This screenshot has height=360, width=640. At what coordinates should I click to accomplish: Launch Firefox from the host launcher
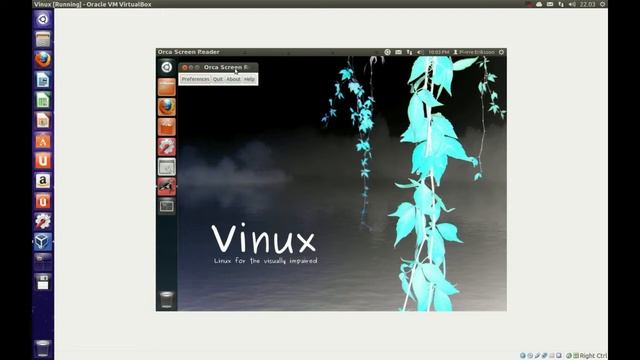[43, 60]
